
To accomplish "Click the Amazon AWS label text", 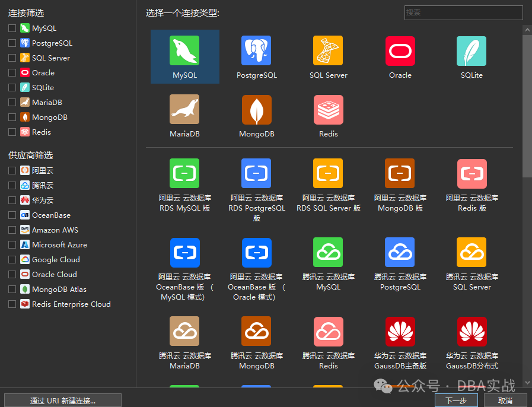I will pyautogui.click(x=55, y=230).
